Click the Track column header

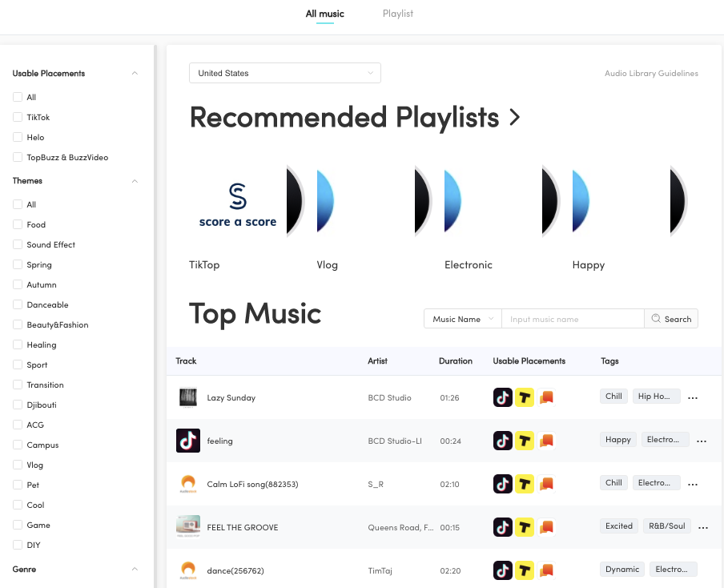(x=186, y=360)
